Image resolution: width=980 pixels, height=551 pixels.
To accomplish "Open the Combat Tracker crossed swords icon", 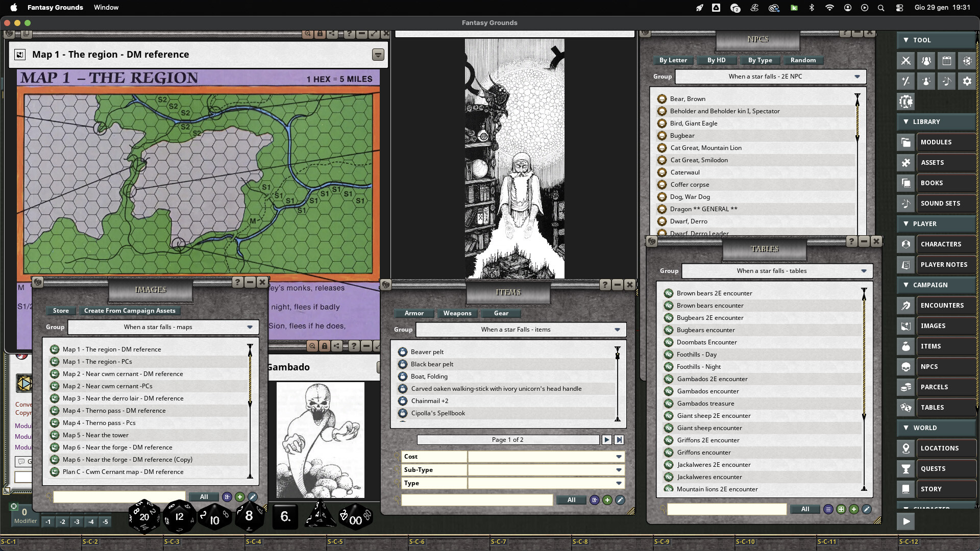I will pyautogui.click(x=906, y=60).
